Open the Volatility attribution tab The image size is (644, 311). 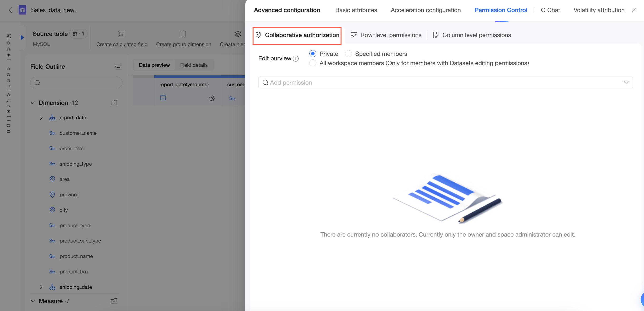tap(599, 10)
